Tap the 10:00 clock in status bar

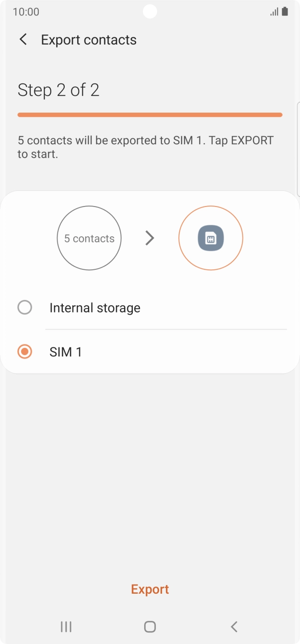26,11
